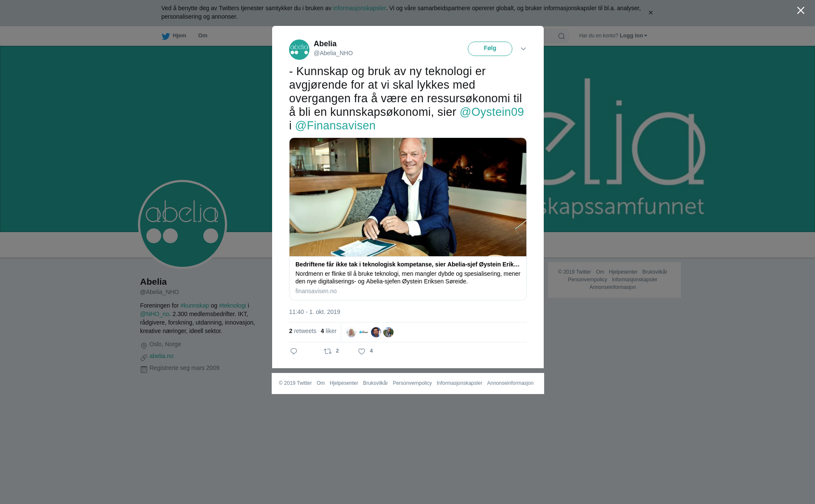Open the @Finansavisen mention link
Screen dimensions: 815x504
click(335, 126)
